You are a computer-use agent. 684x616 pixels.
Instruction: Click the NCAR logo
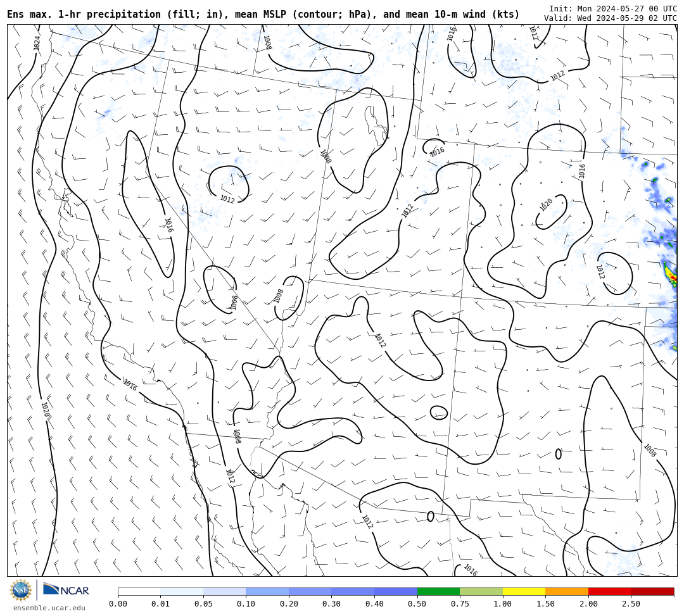tap(66, 590)
